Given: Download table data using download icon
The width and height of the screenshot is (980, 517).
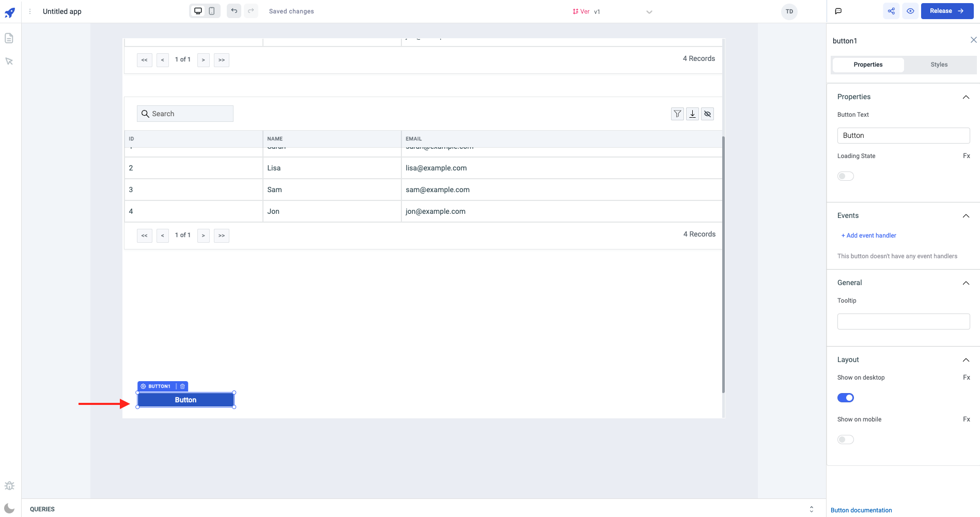Looking at the screenshot, I should point(692,114).
